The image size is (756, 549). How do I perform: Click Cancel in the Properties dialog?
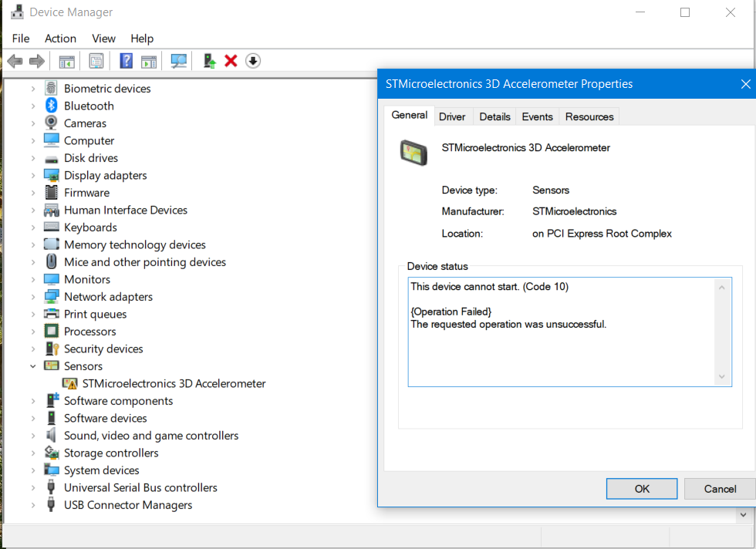pyautogui.click(x=720, y=489)
